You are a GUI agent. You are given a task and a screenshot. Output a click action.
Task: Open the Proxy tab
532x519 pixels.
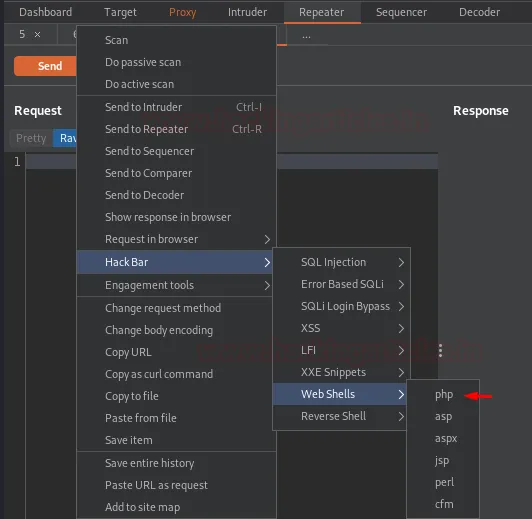(x=183, y=12)
